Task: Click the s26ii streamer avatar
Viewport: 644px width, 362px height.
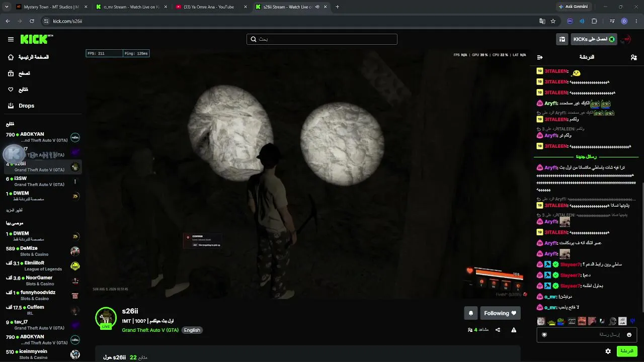Action: pos(106,318)
